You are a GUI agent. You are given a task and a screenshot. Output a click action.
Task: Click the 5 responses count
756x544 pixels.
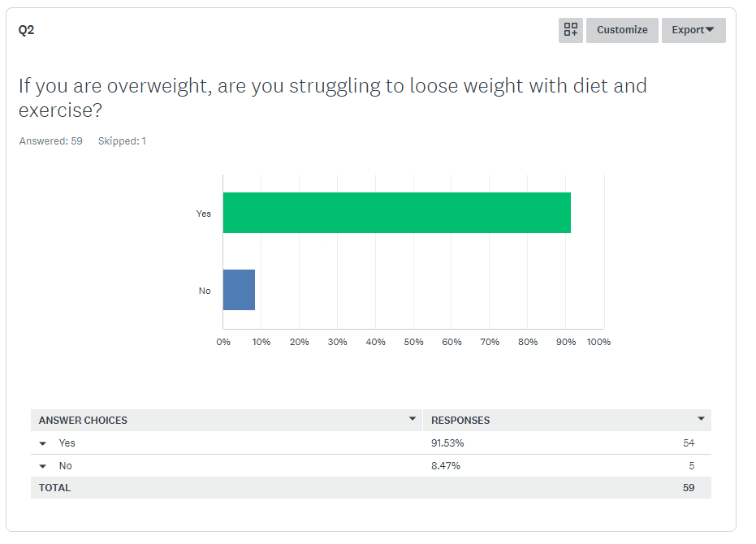691,466
